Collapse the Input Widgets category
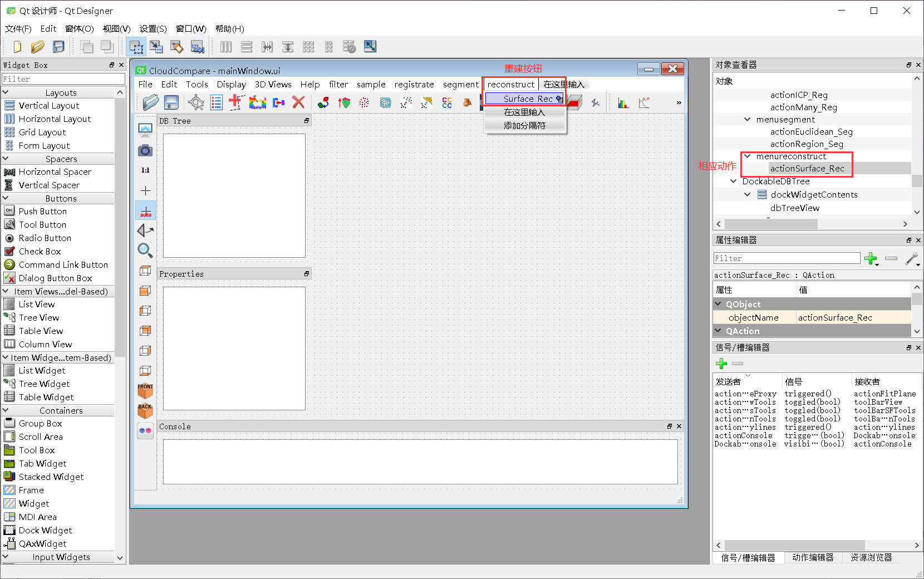The width and height of the screenshot is (924, 579). [x=6, y=557]
